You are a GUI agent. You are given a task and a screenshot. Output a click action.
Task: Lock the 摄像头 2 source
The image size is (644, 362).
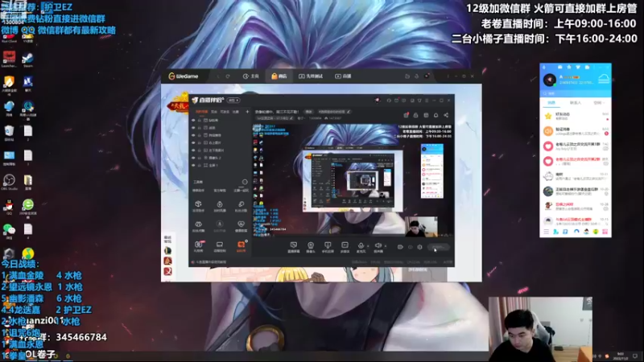pyautogui.click(x=199, y=158)
